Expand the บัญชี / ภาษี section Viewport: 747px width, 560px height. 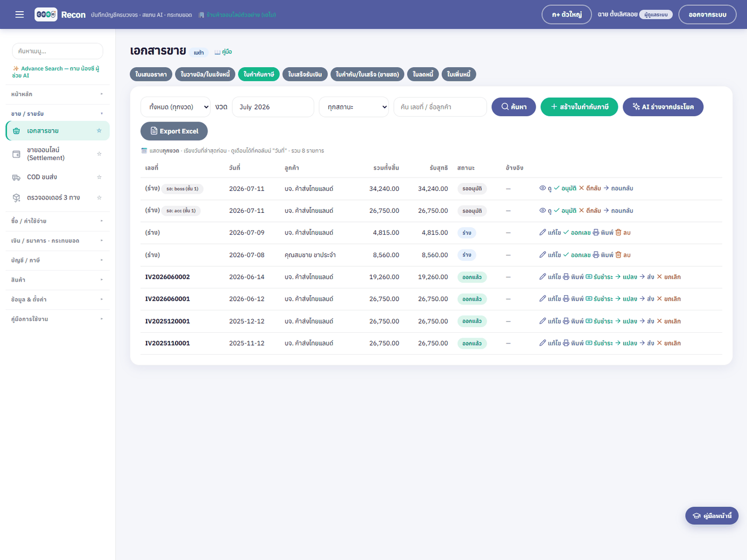coord(58,260)
